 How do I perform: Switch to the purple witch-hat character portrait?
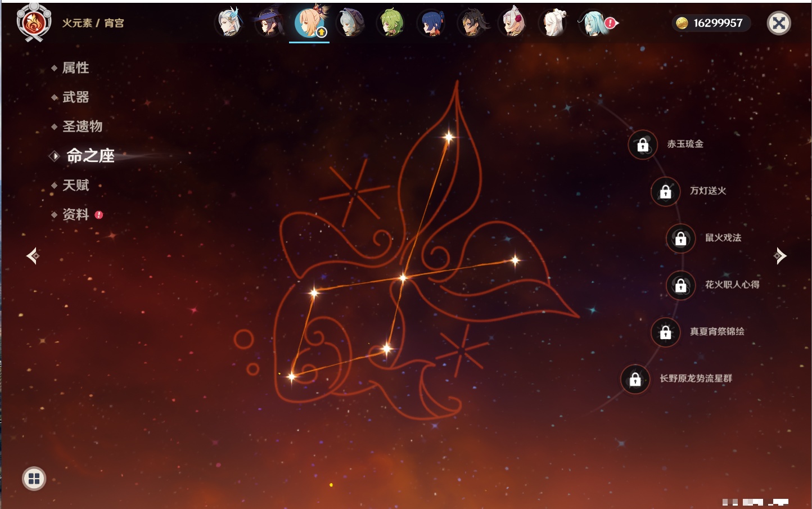click(269, 23)
